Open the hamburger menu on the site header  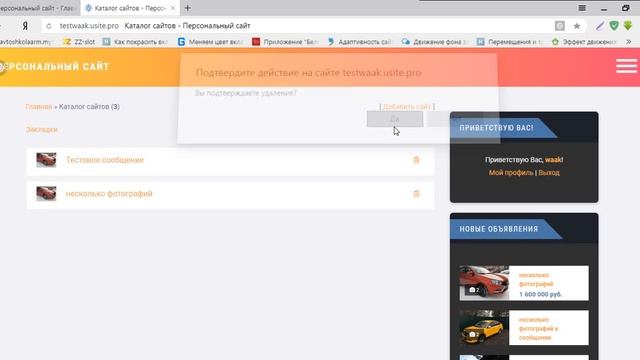(626, 66)
